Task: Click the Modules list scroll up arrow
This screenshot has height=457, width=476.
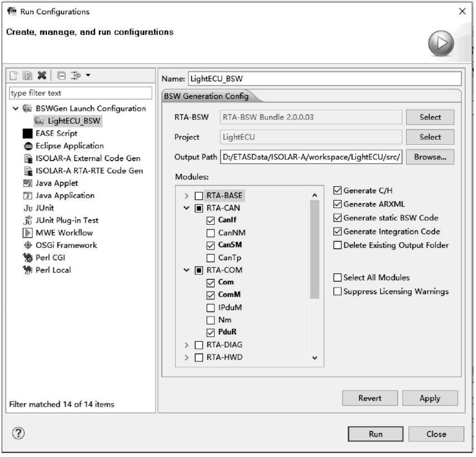Action: 315,196
